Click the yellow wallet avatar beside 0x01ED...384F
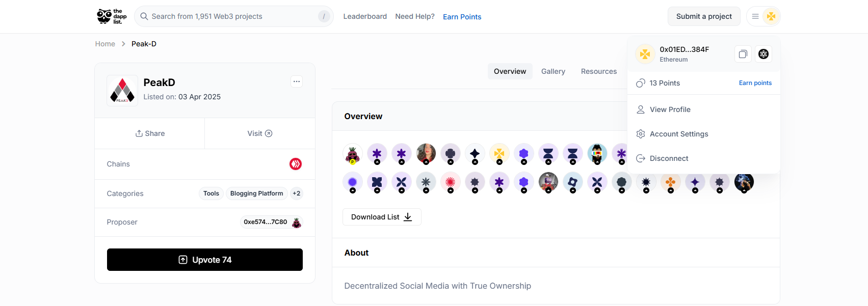Screen dimensions: 868x306 645,54
